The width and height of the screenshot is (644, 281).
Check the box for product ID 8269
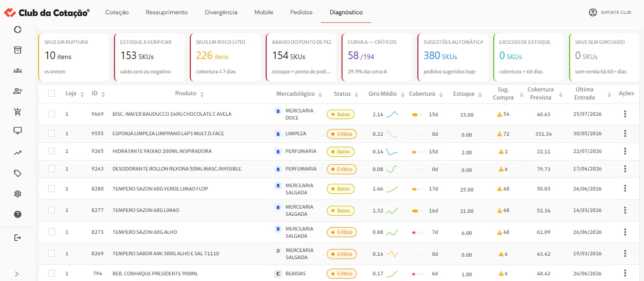click(x=52, y=253)
